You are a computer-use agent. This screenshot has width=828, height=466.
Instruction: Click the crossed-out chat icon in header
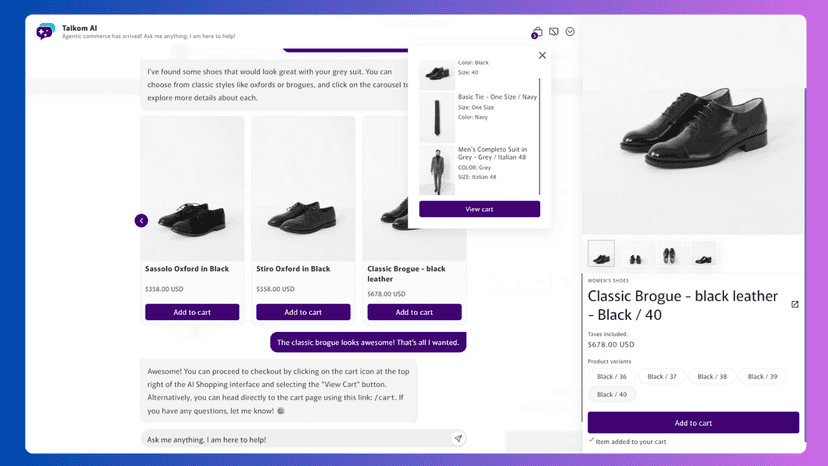click(553, 32)
